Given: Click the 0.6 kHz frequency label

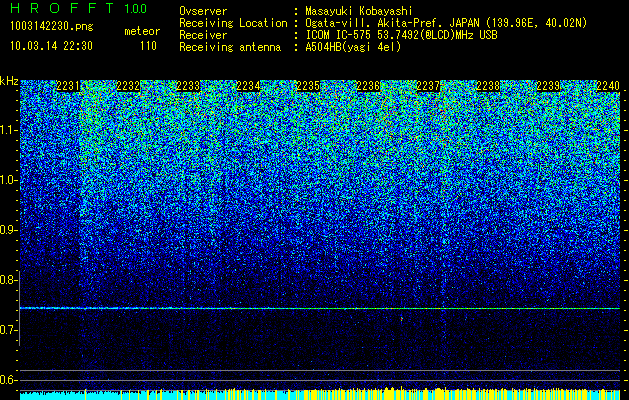Looking at the screenshot, I should tap(8, 380).
